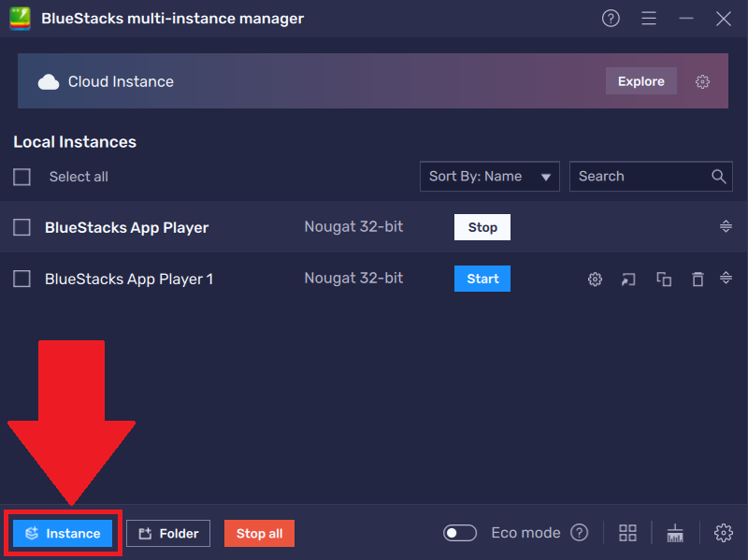Click the Stop all button
This screenshot has width=748, height=560.
coord(260,533)
